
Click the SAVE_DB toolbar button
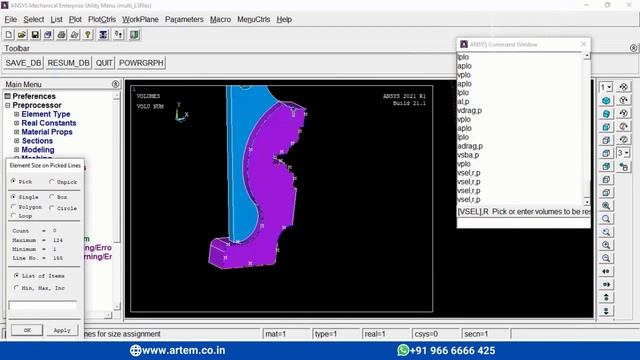coord(23,63)
